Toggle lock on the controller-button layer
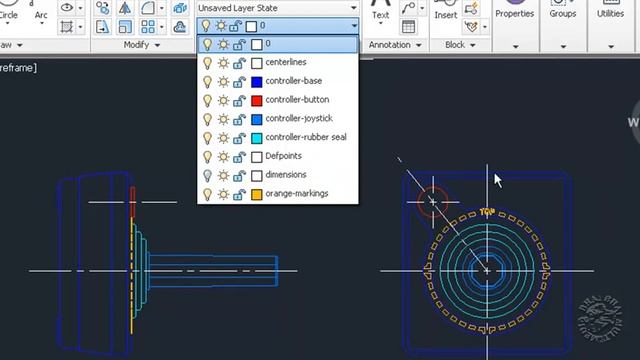 pos(239,100)
